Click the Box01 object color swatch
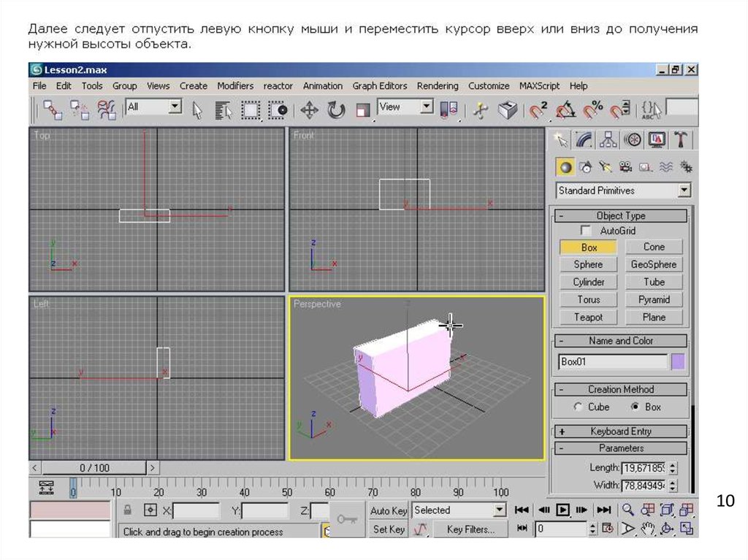This screenshot has width=748, height=560. (678, 361)
